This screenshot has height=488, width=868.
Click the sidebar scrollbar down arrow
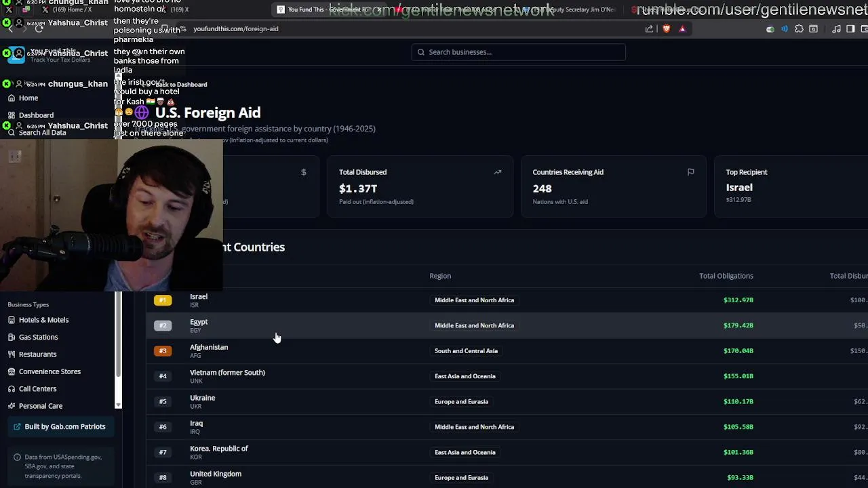(119, 405)
